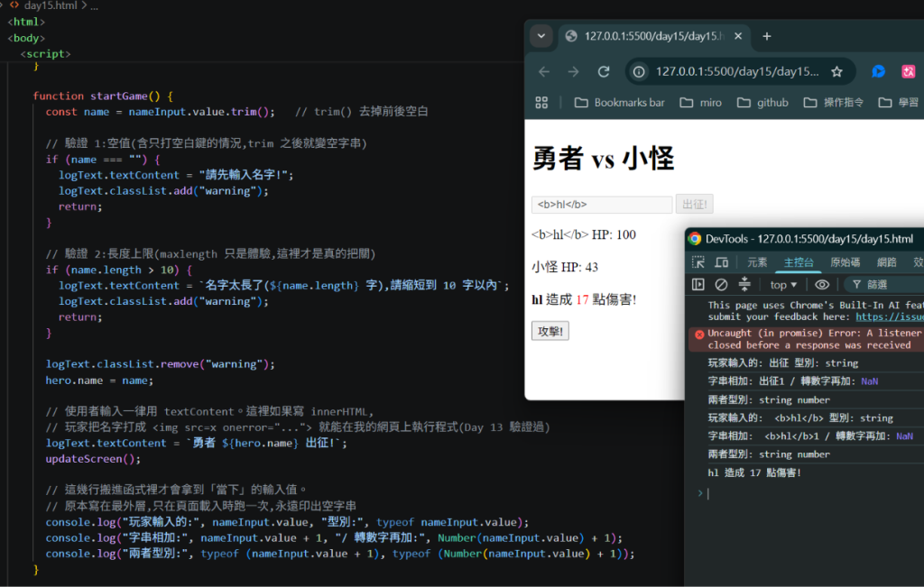Click the 篩選 filter field in console
The width and height of the screenshot is (924, 587).
pos(884,284)
